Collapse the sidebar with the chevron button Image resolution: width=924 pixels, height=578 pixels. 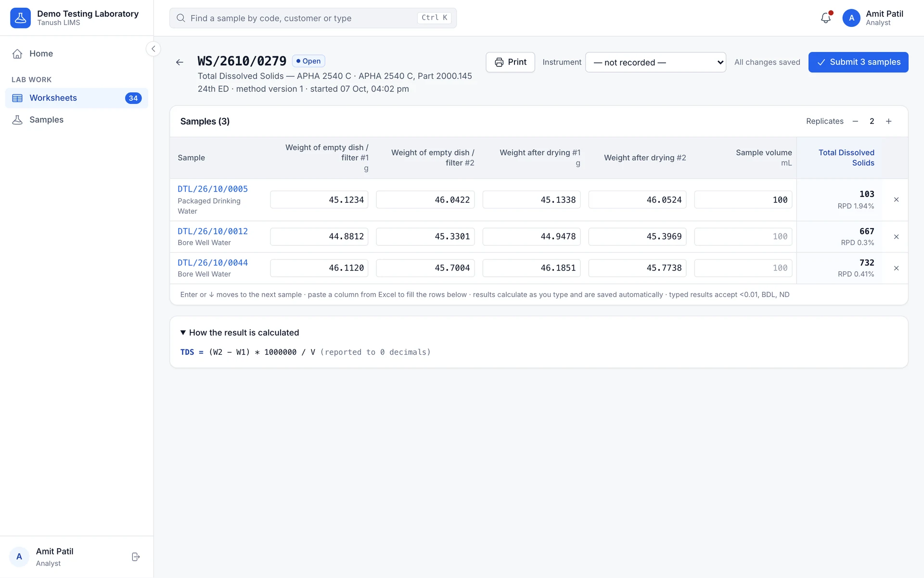[153, 49]
